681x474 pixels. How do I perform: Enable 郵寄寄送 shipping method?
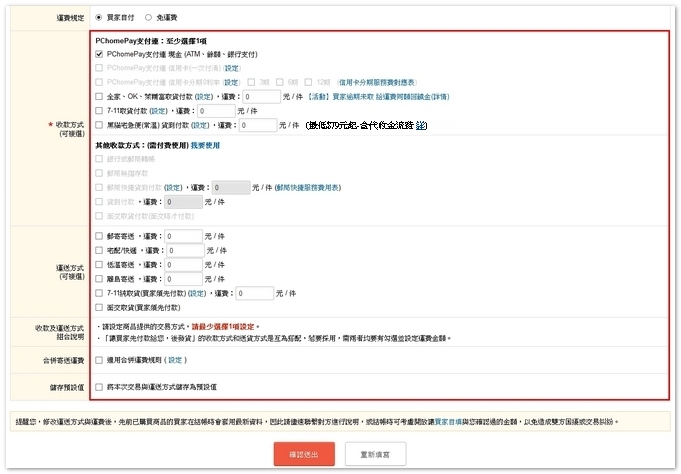99,237
